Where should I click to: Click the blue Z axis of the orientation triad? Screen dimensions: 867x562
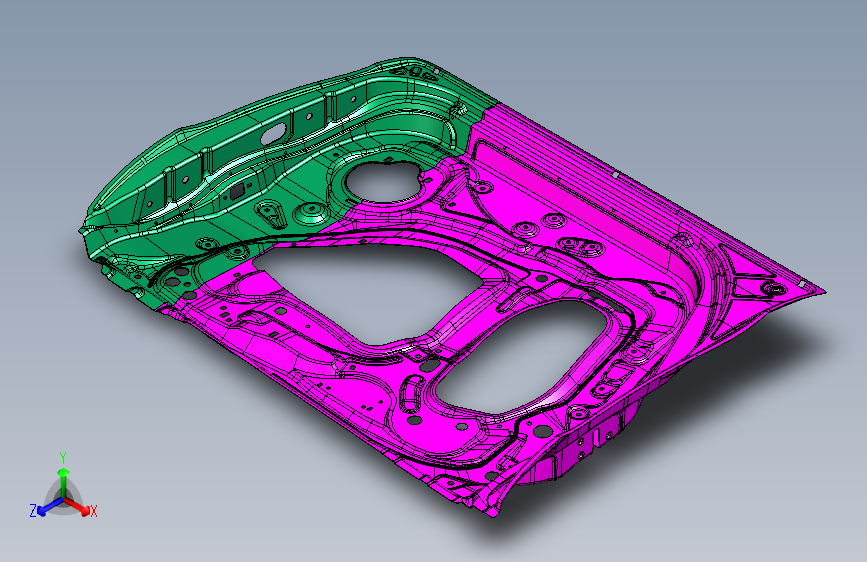[x=50, y=506]
